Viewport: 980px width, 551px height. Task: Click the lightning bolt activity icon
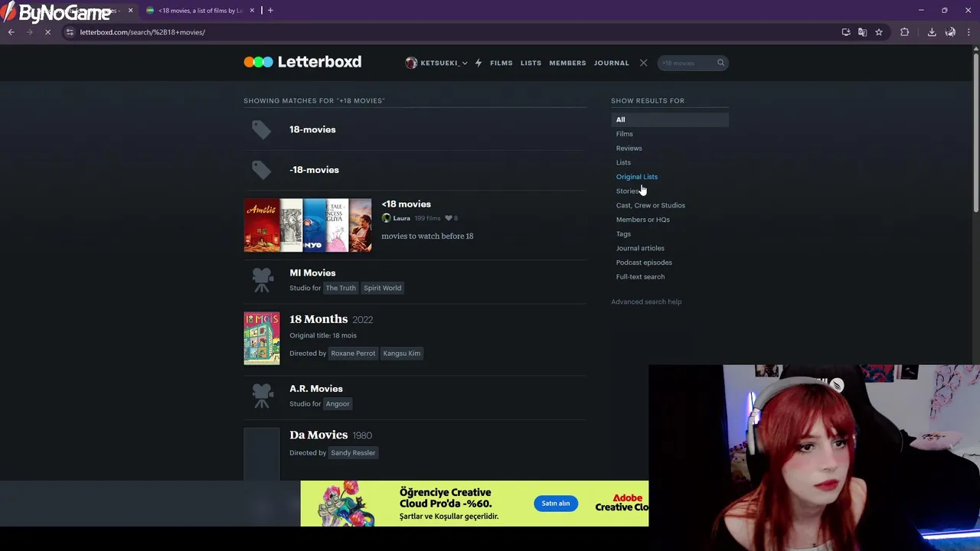click(479, 63)
